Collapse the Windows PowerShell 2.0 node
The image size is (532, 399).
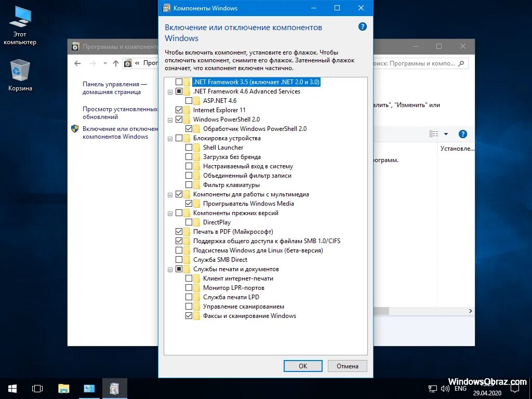170,120
